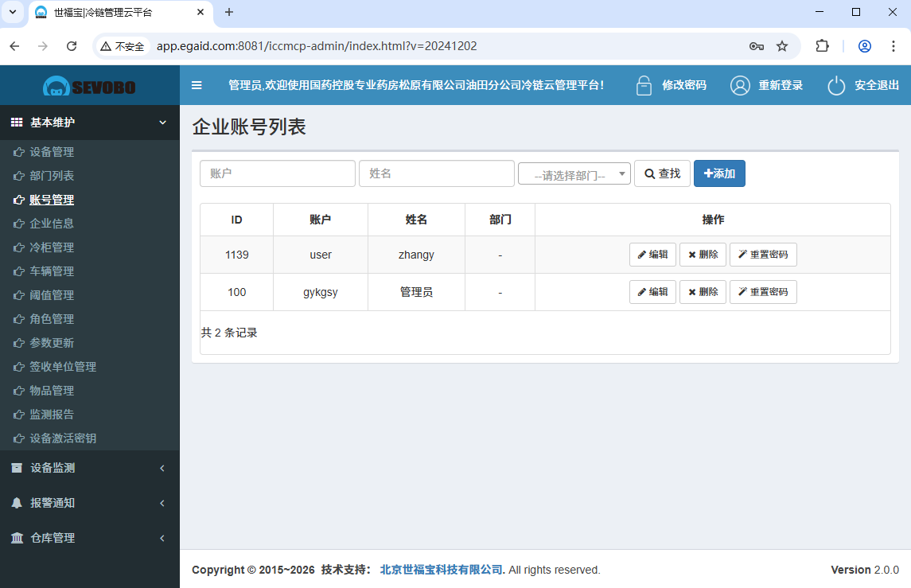Open the 北京世福宝科技有限公司 footer link
Image resolution: width=911 pixels, height=588 pixels.
pos(442,570)
